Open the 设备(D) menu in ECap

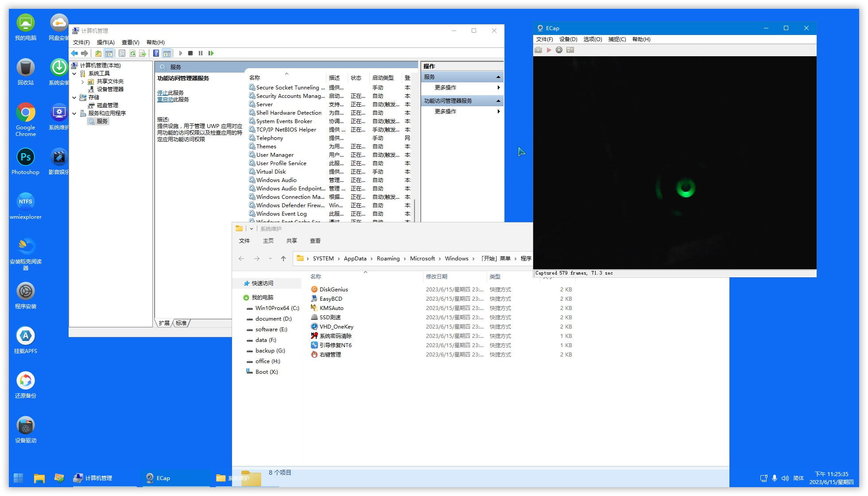(x=568, y=39)
